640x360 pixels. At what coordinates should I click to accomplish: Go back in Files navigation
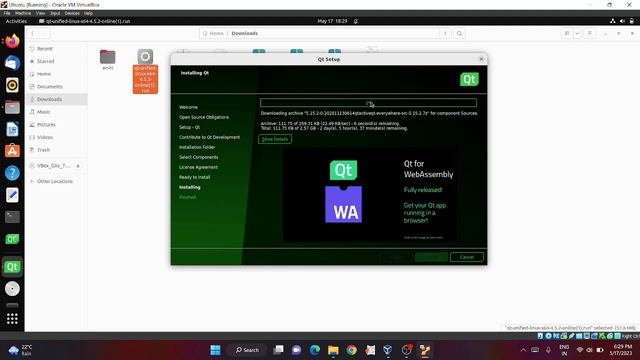(32, 33)
